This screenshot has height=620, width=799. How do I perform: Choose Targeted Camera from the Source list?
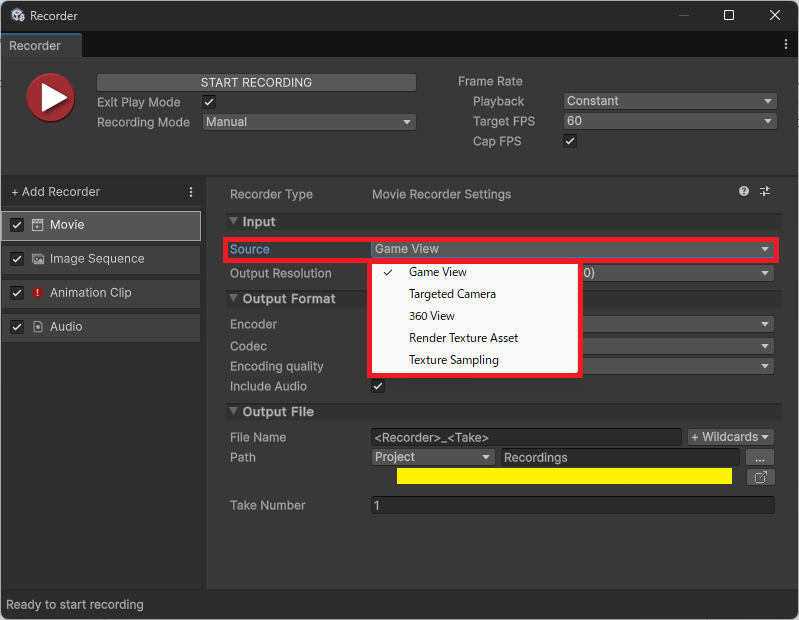(x=452, y=294)
